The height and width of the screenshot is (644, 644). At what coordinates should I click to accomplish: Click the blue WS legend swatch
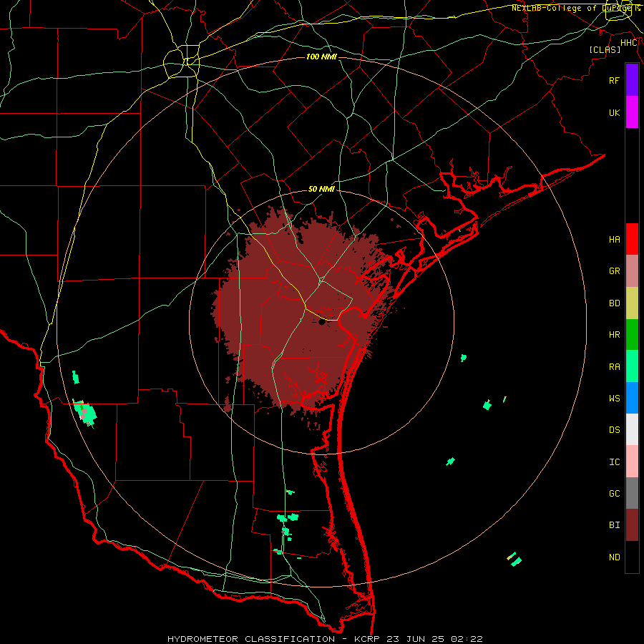632,398
